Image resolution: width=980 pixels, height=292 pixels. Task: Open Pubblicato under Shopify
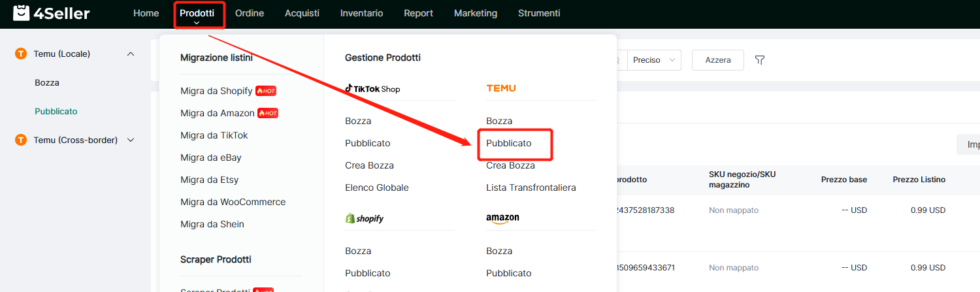pos(368,273)
